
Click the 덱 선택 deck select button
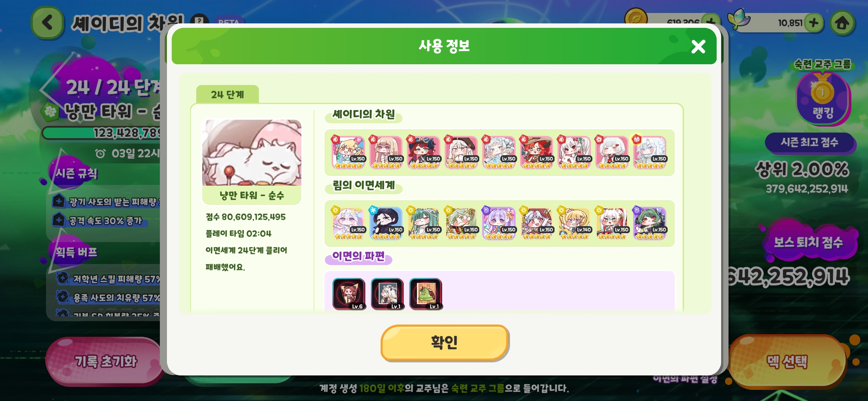[786, 361]
